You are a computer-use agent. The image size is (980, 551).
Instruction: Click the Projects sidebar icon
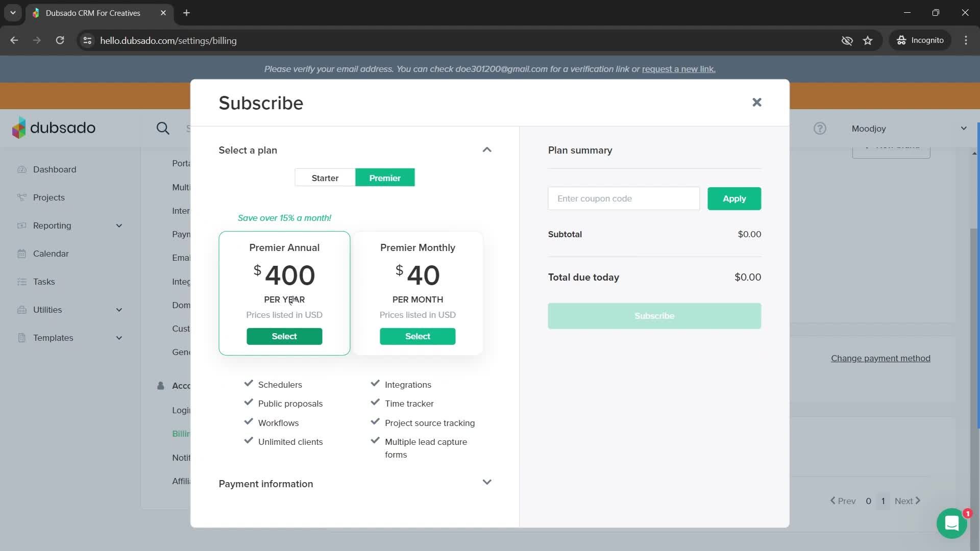click(x=21, y=197)
